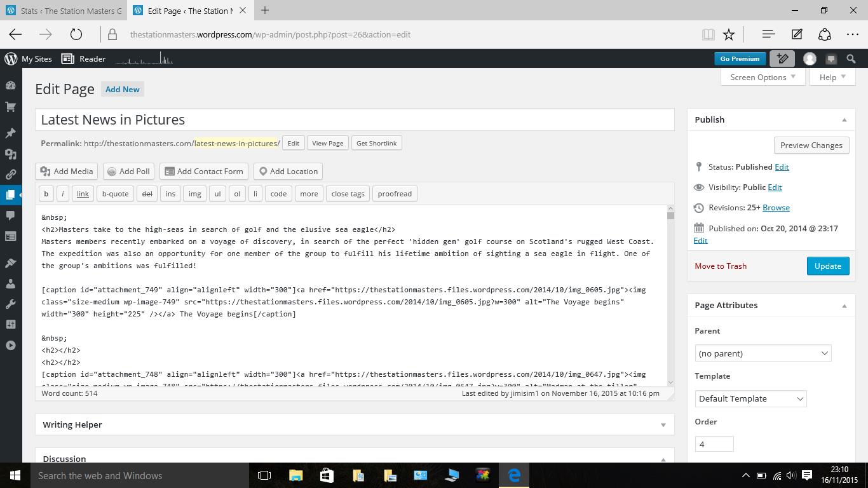868x488 pixels.
Task: Click the new post pencil icon
Action: [782, 58]
